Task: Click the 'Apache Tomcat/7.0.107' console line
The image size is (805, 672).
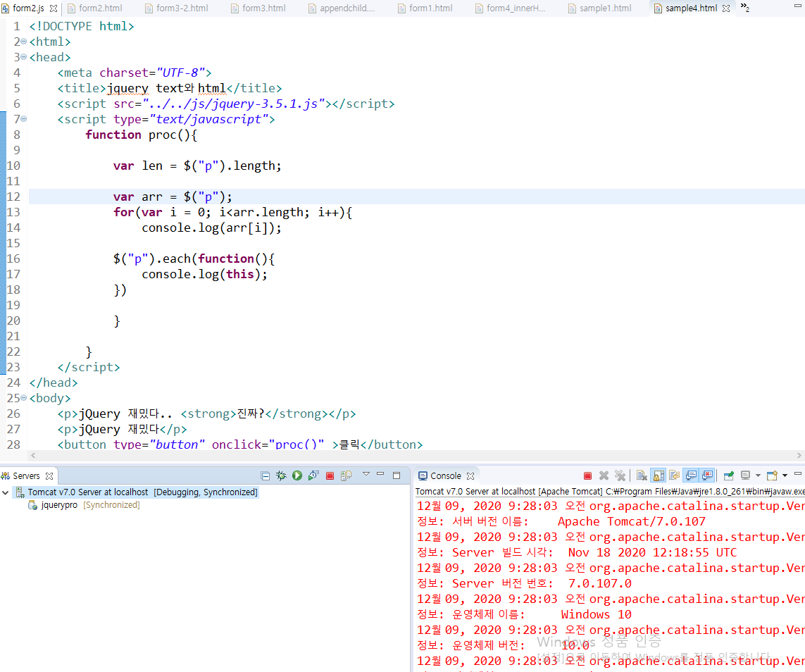Action: pyautogui.click(x=632, y=521)
